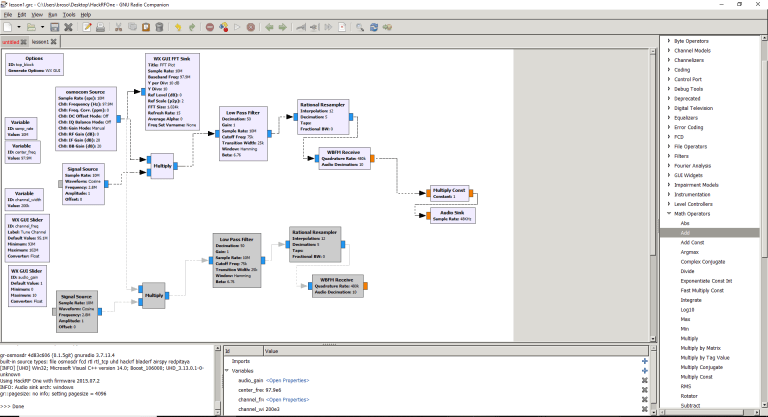Click the Save flowgraph disk icon
The height and width of the screenshot is (417, 768).
[54, 28]
